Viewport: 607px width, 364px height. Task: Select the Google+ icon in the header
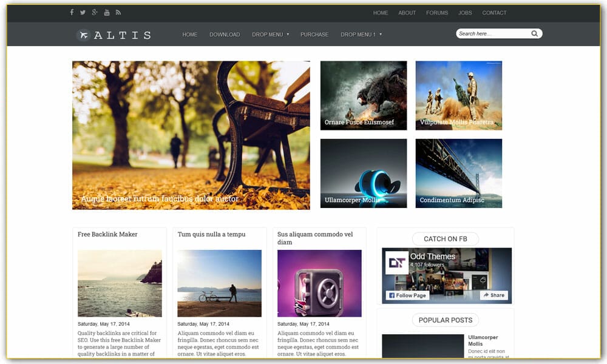coord(95,12)
